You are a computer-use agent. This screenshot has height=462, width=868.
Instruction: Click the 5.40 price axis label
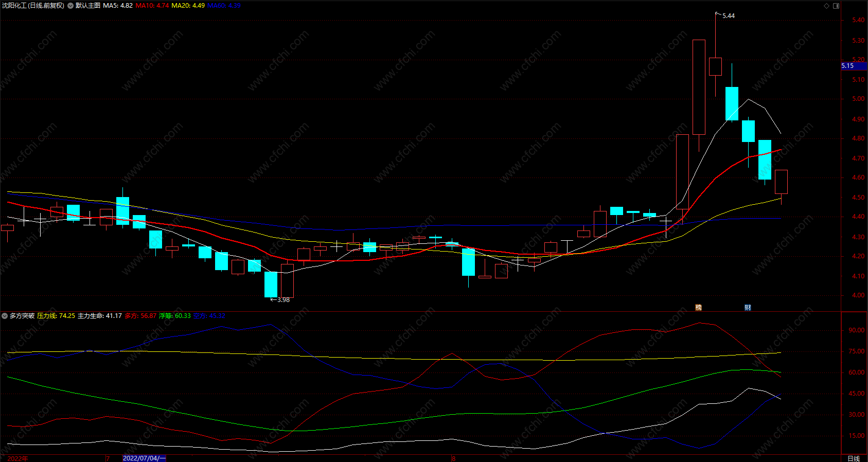[858, 20]
